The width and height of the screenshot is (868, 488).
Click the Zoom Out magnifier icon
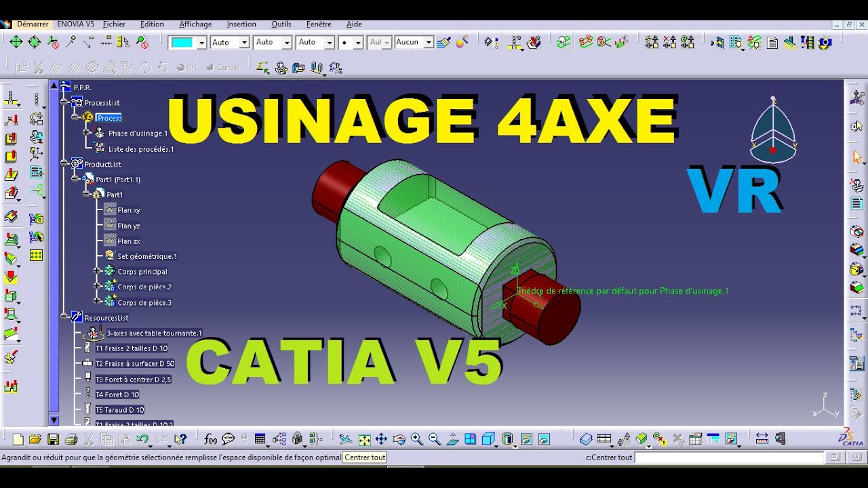pos(435,439)
